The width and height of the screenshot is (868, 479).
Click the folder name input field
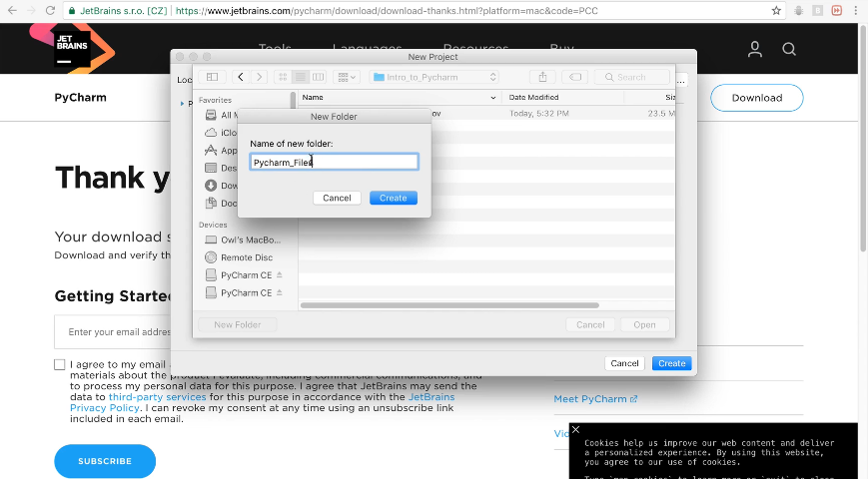click(x=334, y=162)
